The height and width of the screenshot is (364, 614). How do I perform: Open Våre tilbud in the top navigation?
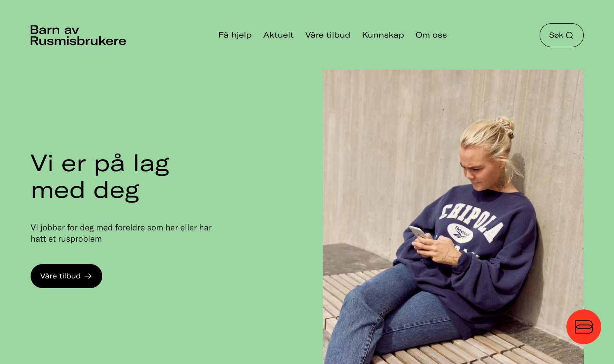click(328, 35)
